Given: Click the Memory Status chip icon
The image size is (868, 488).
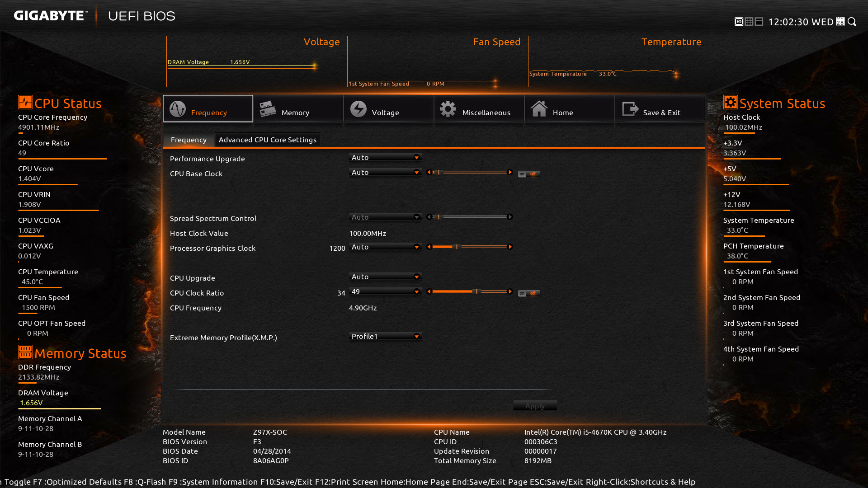Looking at the screenshot, I should click(25, 352).
